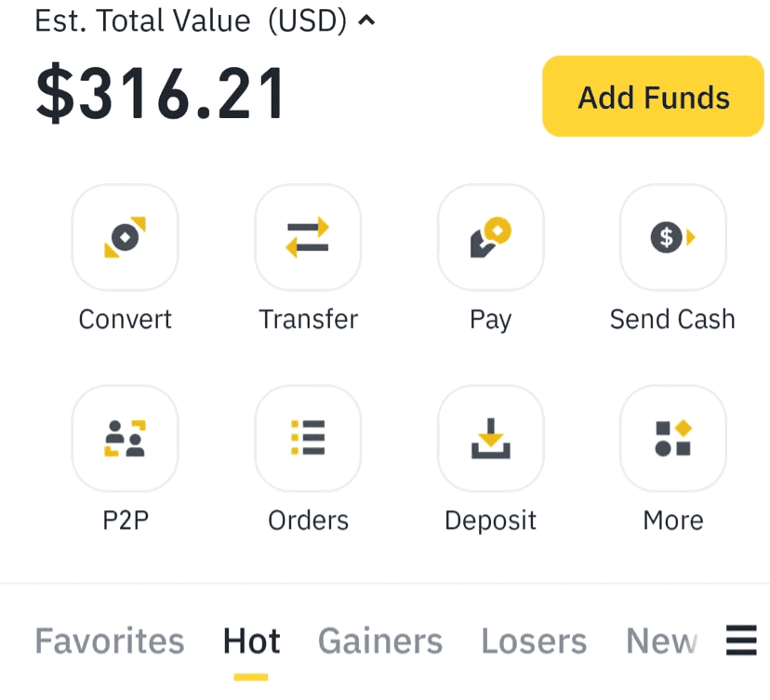Viewport: 770px width, 700px height.
Task: Select the Hot tab
Action: 251,641
